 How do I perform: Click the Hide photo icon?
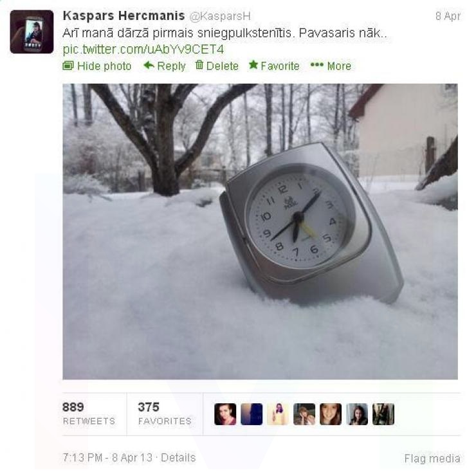(68, 66)
